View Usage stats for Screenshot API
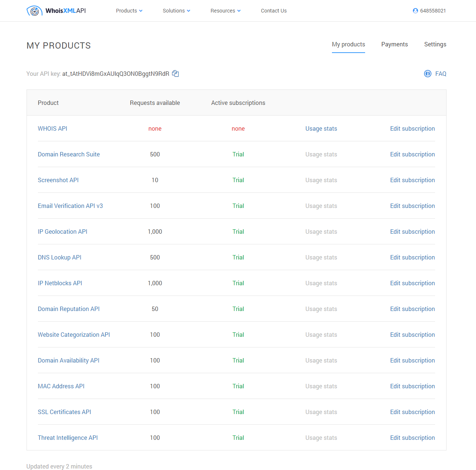 321,180
